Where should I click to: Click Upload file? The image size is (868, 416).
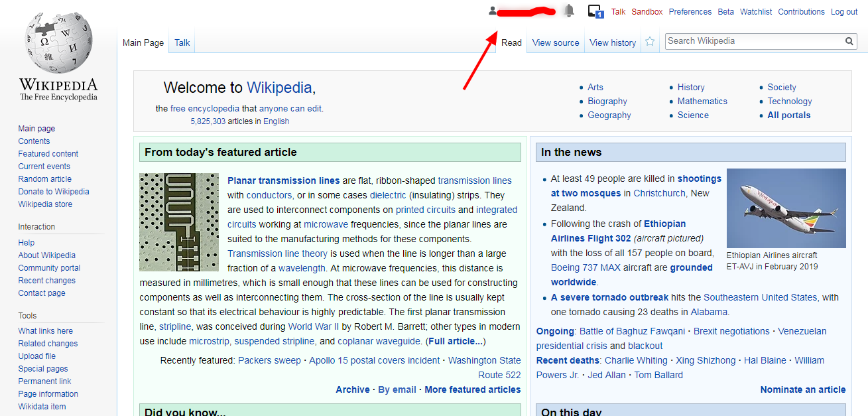coord(37,356)
